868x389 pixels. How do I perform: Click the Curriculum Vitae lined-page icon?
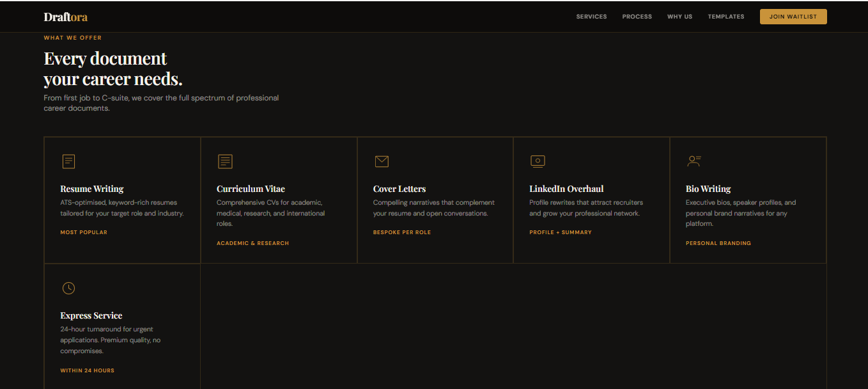[225, 161]
